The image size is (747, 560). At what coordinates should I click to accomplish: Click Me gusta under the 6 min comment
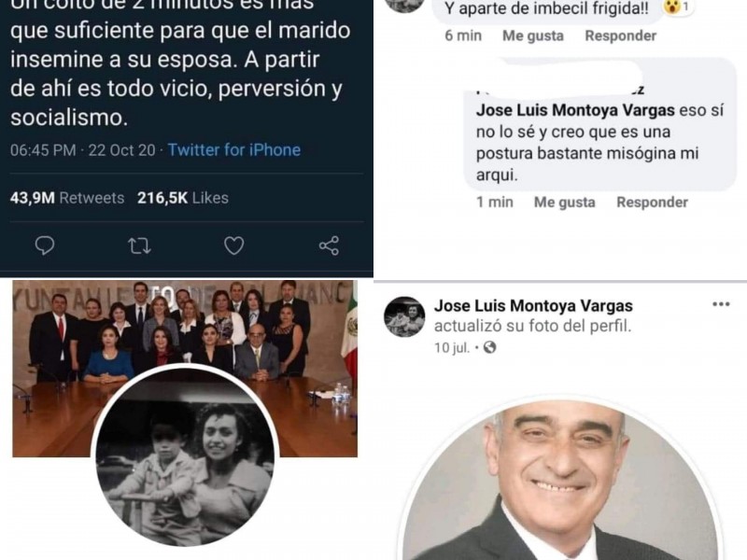(533, 35)
